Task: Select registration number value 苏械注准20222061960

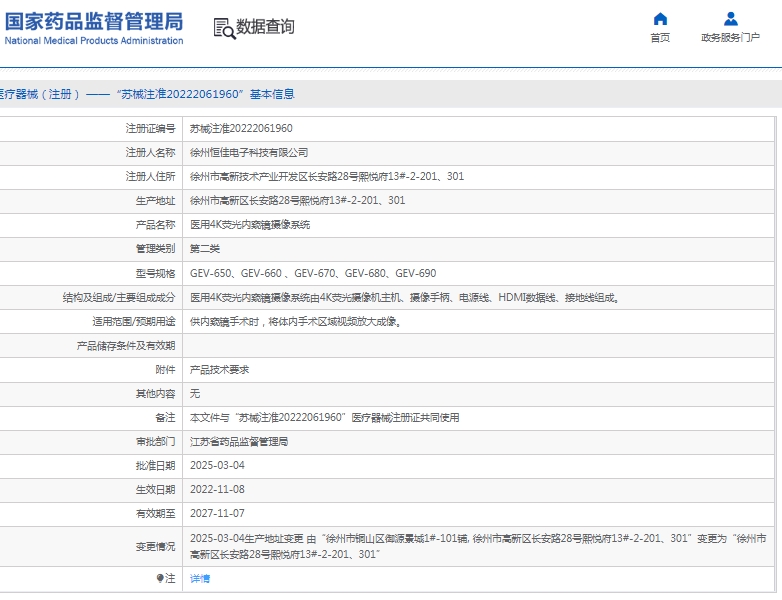Action: pyautogui.click(x=241, y=128)
